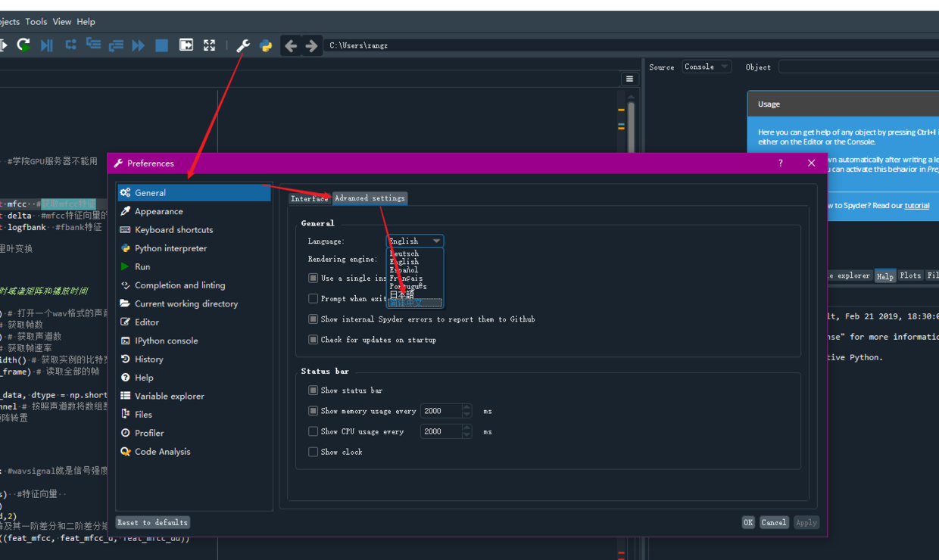
Task: Switch to the Interface tab
Action: [x=309, y=198]
